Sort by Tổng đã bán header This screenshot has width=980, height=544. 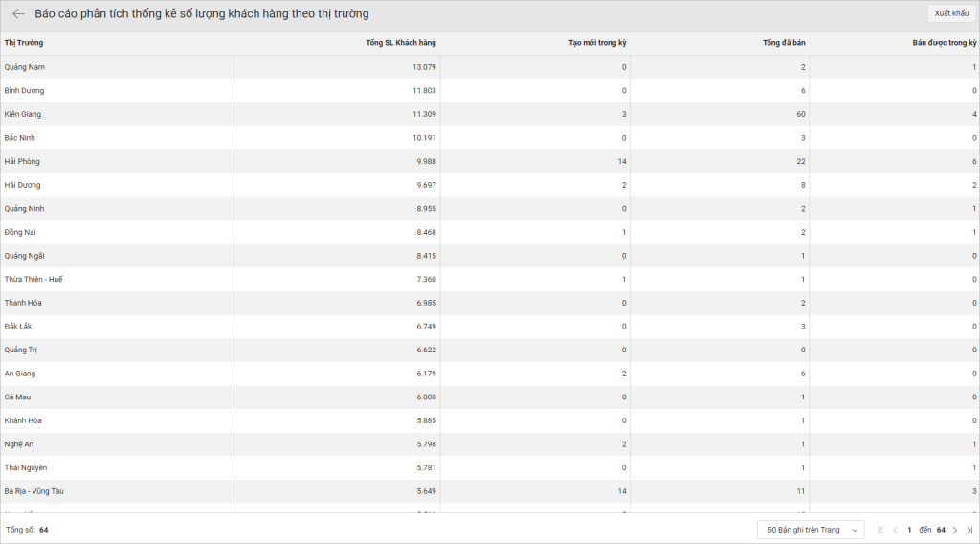pyautogui.click(x=784, y=43)
